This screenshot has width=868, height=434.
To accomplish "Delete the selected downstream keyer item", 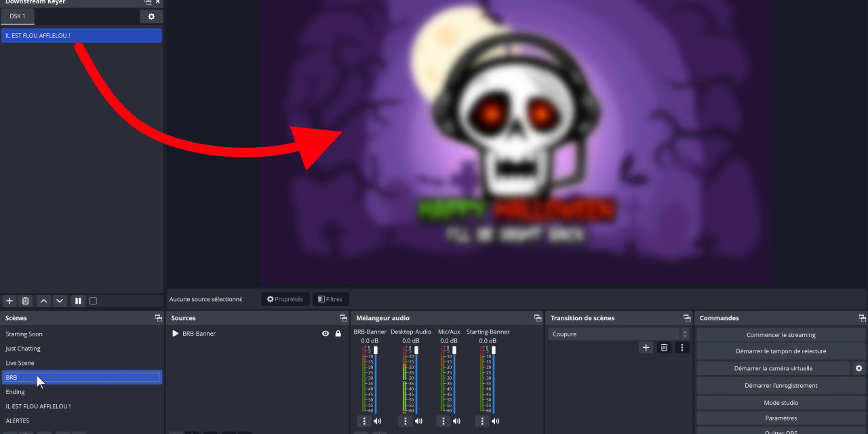I will [x=26, y=300].
